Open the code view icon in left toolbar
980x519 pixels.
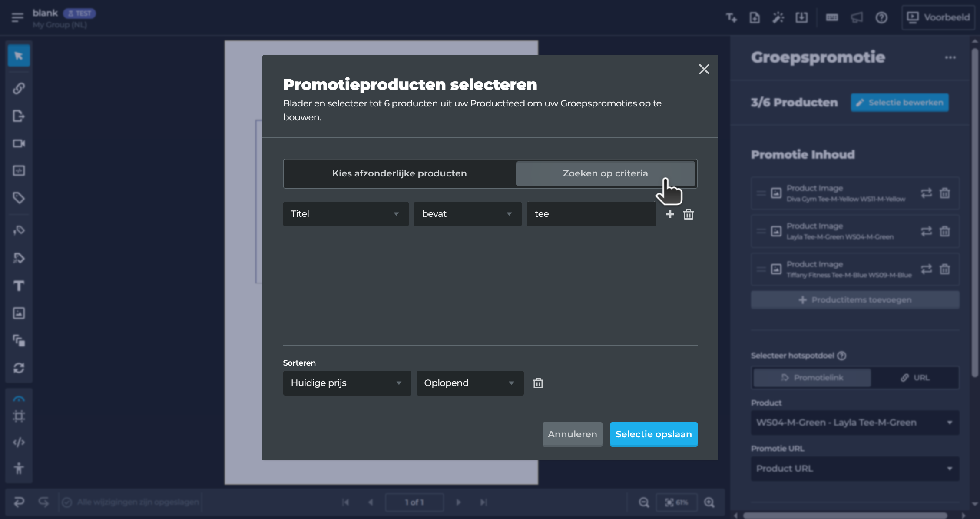[19, 442]
